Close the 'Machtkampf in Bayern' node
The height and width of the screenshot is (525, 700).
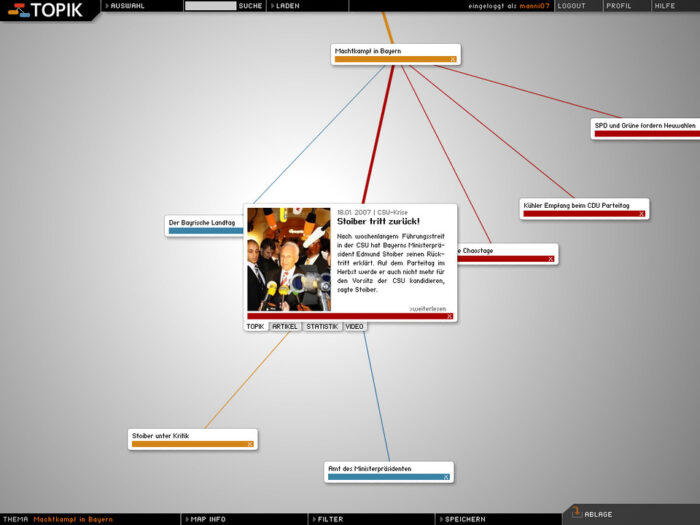coord(452,60)
